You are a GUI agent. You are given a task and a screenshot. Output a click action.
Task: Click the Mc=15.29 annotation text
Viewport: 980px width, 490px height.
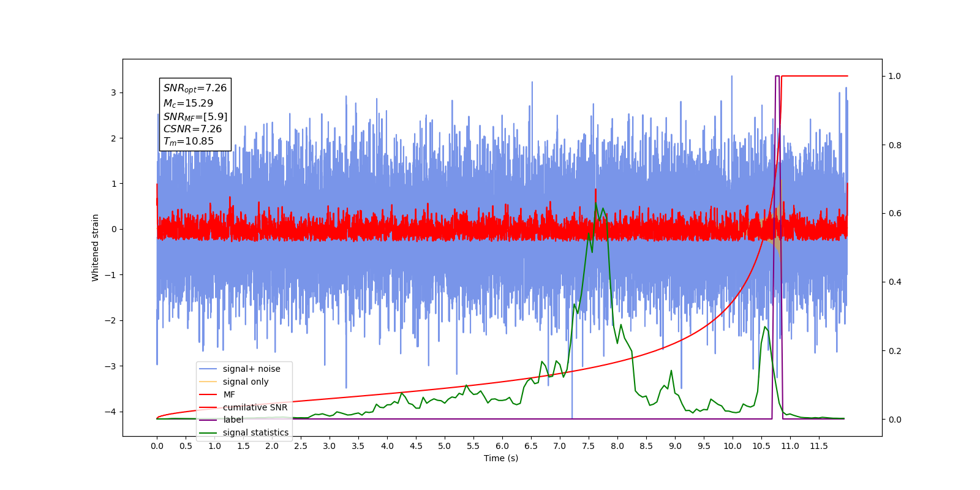tap(188, 104)
